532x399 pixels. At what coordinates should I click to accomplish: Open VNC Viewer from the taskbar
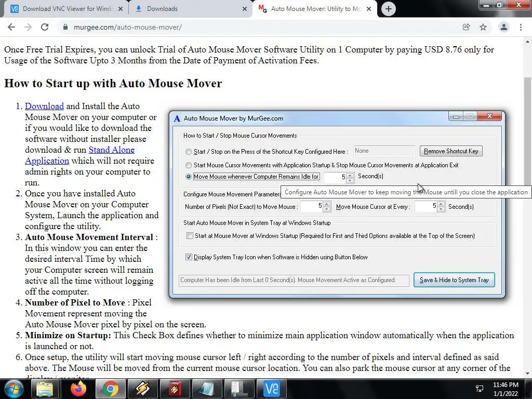271,389
